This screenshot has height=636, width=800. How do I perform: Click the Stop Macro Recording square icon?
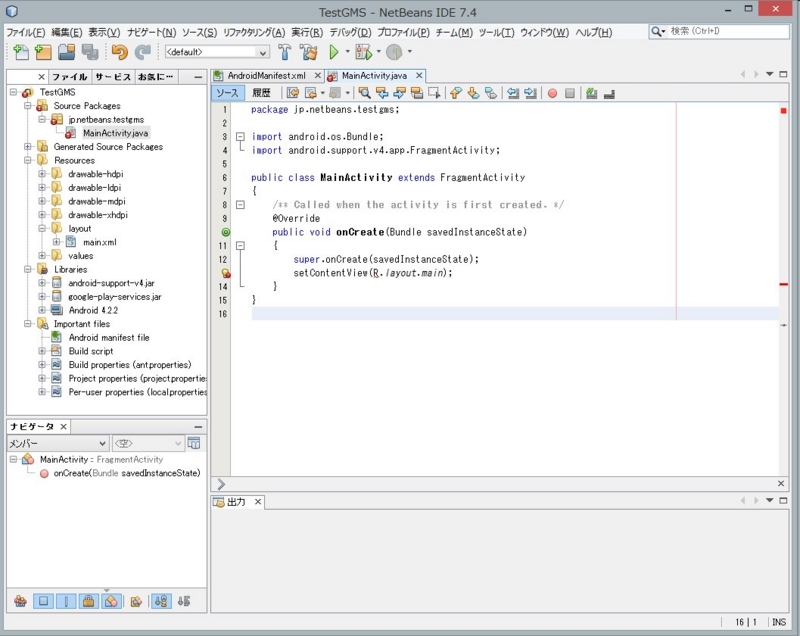coord(570,93)
